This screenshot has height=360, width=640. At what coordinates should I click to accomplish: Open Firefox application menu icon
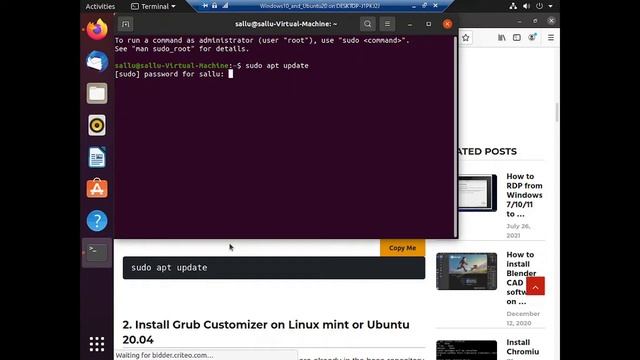(x=551, y=38)
